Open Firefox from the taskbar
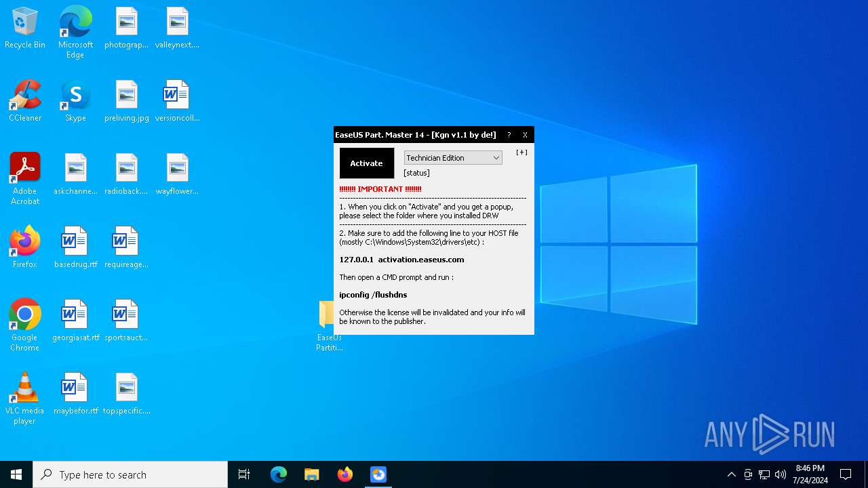 click(345, 474)
